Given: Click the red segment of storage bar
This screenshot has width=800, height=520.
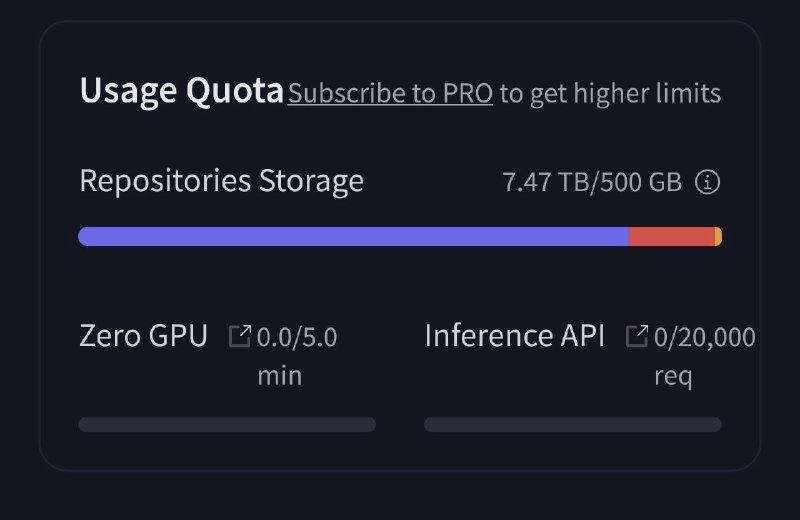Looking at the screenshot, I should coord(671,237).
